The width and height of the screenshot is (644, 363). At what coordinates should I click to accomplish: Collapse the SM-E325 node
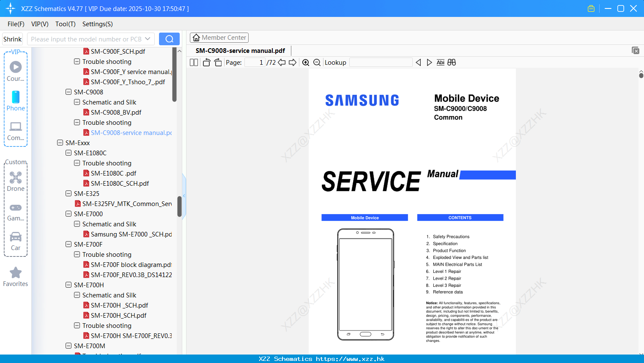(69, 193)
